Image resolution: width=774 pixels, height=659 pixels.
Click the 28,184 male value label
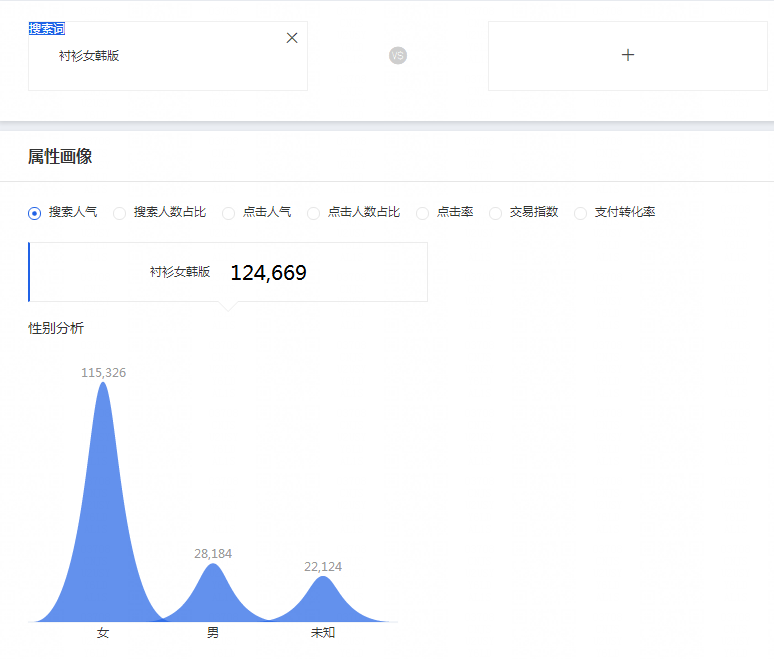pos(213,554)
